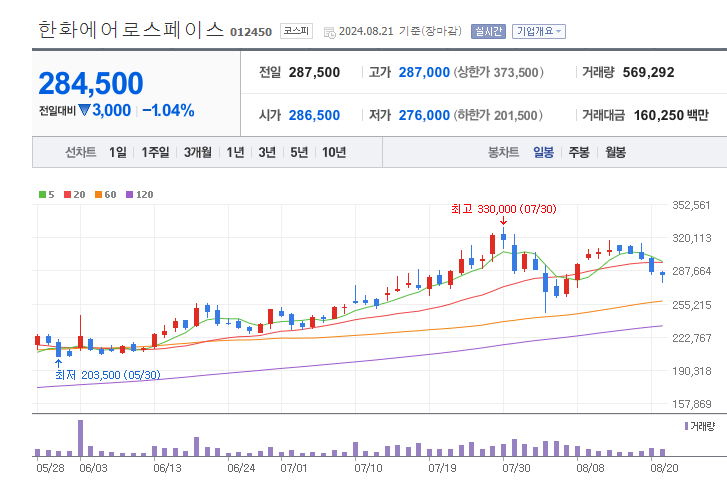Image resolution: width=727 pixels, height=493 pixels.
Task: Select the 1년 line chart tab
Action: tap(236, 152)
